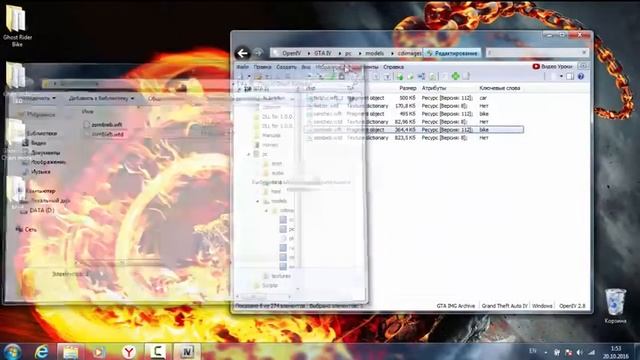
Task: Select the highlighted 364,4 КБ file row
Action: click(414, 130)
